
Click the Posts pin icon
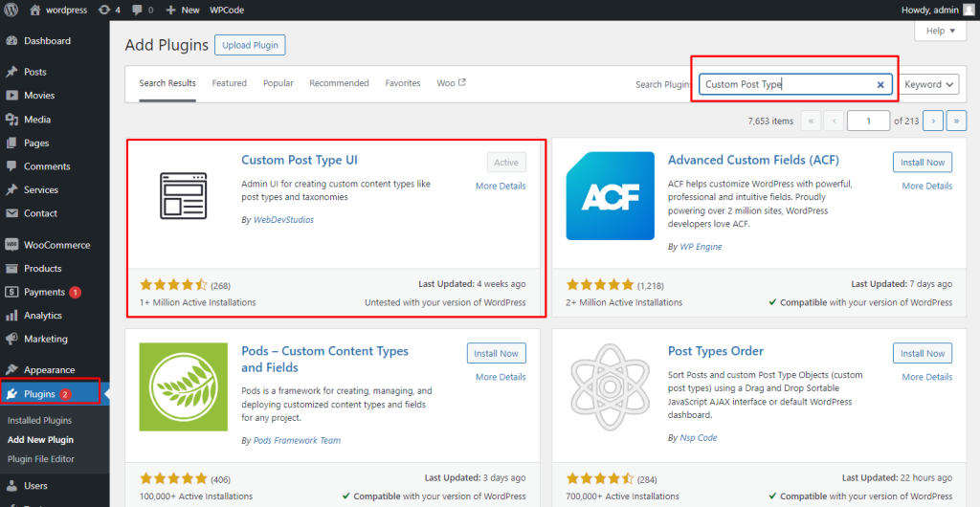point(11,72)
